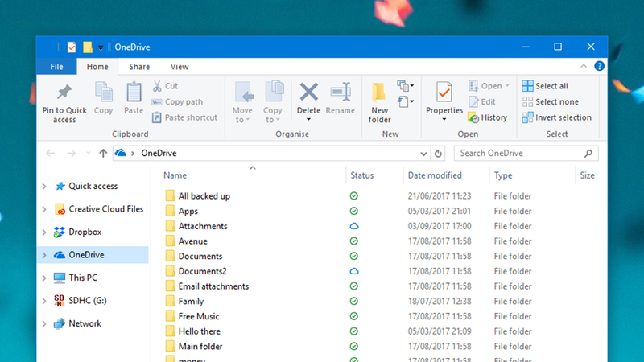Image resolution: width=644 pixels, height=362 pixels.
Task: Switch to the Share tab
Action: pos(139,67)
